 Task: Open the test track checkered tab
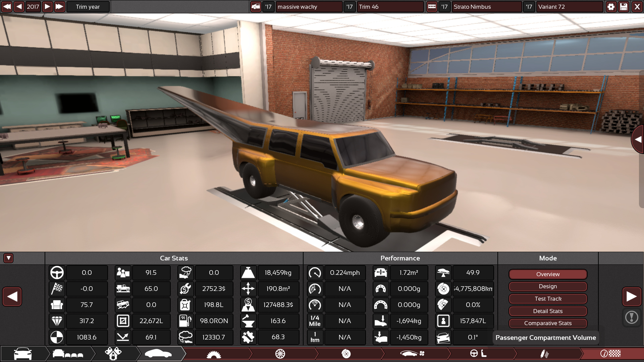[x=610, y=354]
